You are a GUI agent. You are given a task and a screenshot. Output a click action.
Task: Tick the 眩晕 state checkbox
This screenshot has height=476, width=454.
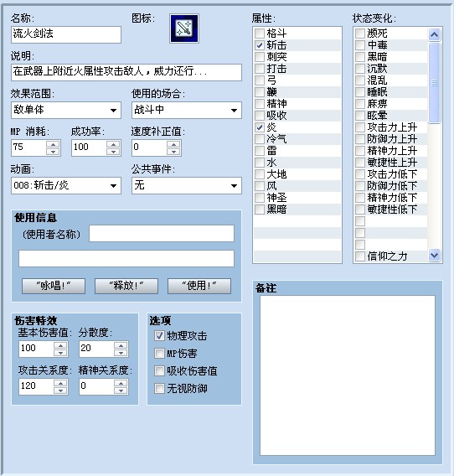pos(360,116)
